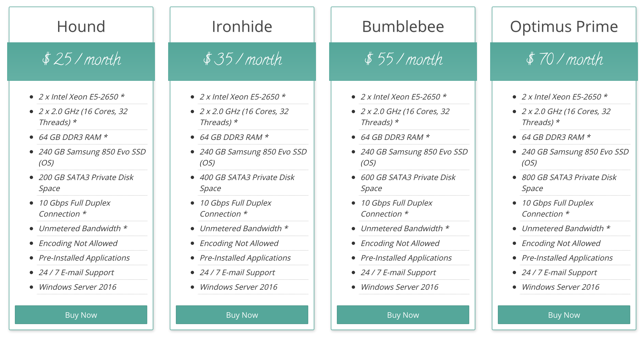Click Windows Server 2016 in the Ironhide plan
Image resolution: width=644 pixels, height=337 pixels.
[x=238, y=287]
